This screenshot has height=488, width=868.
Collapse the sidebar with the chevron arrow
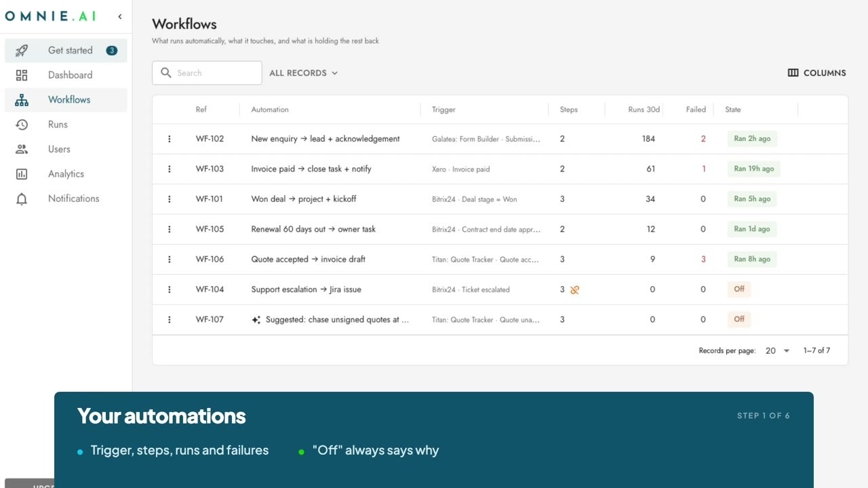[x=120, y=16]
